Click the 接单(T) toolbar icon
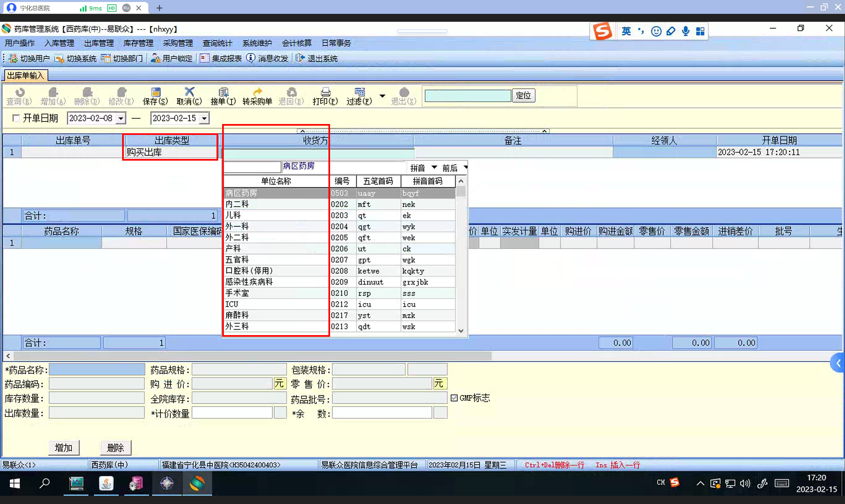This screenshot has height=504, width=845. coord(223,92)
